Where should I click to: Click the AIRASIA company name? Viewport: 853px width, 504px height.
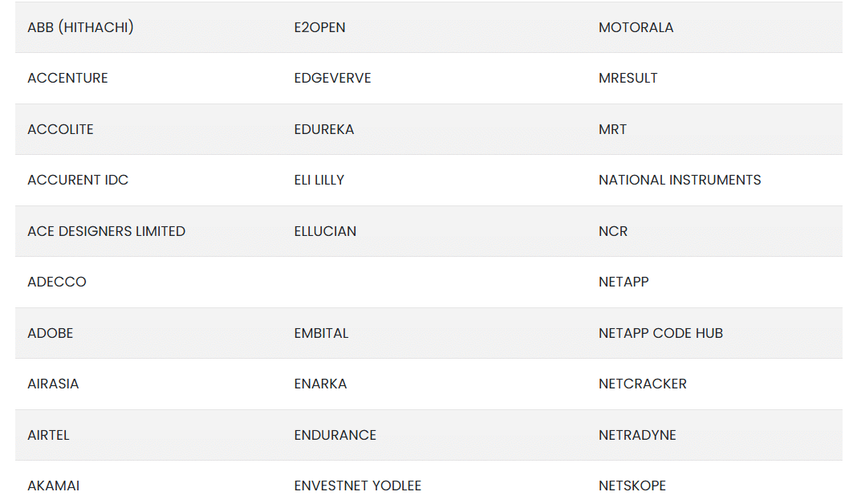pos(53,384)
